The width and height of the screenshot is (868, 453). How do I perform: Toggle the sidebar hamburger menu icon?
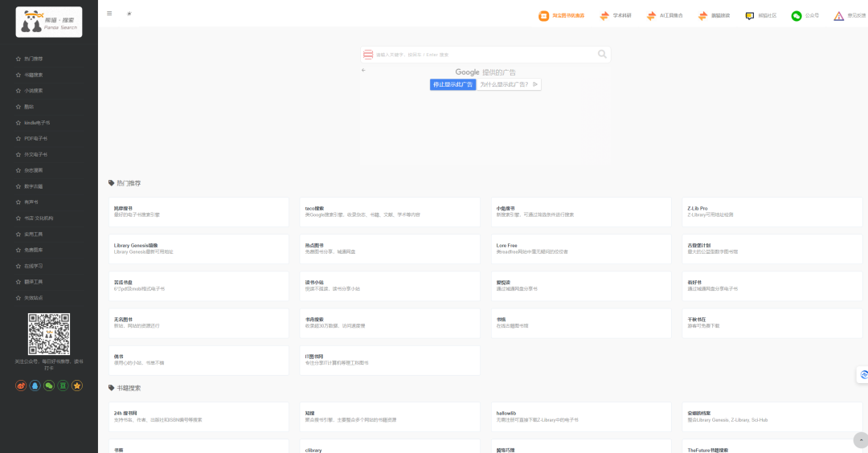[x=109, y=14]
